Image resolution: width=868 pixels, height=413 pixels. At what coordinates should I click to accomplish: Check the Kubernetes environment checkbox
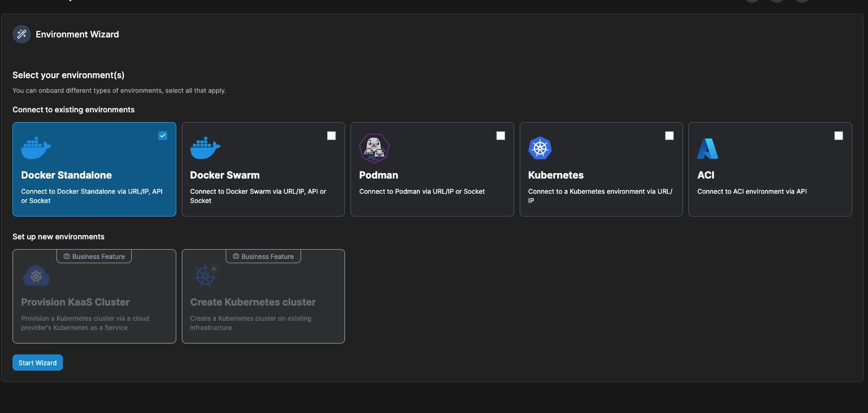(669, 136)
